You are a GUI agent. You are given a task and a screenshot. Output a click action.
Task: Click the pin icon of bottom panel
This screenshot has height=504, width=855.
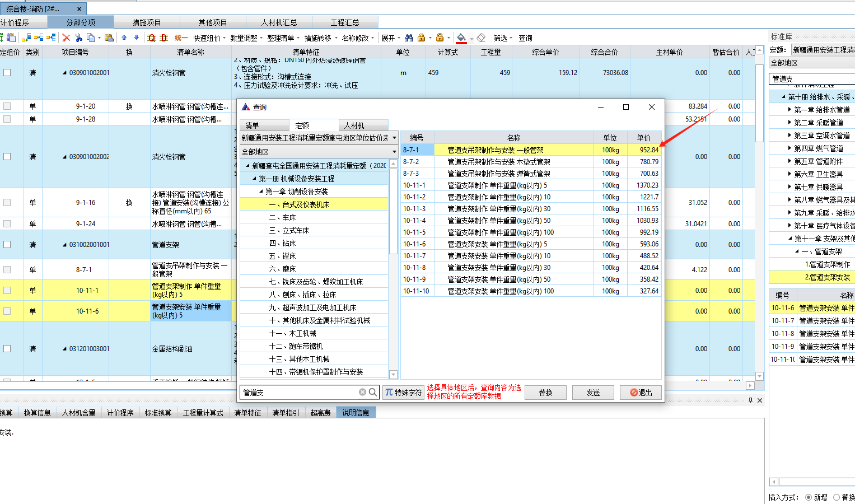coord(751,400)
